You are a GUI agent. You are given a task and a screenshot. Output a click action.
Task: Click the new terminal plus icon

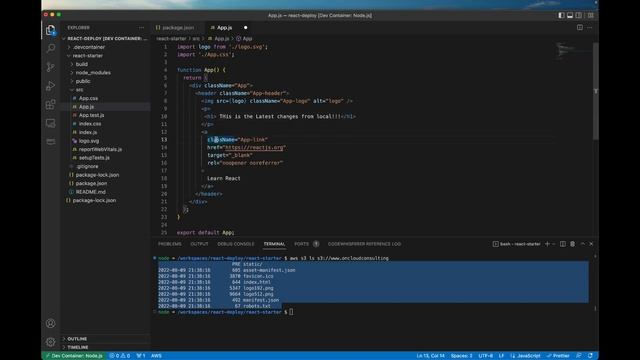[547, 244]
